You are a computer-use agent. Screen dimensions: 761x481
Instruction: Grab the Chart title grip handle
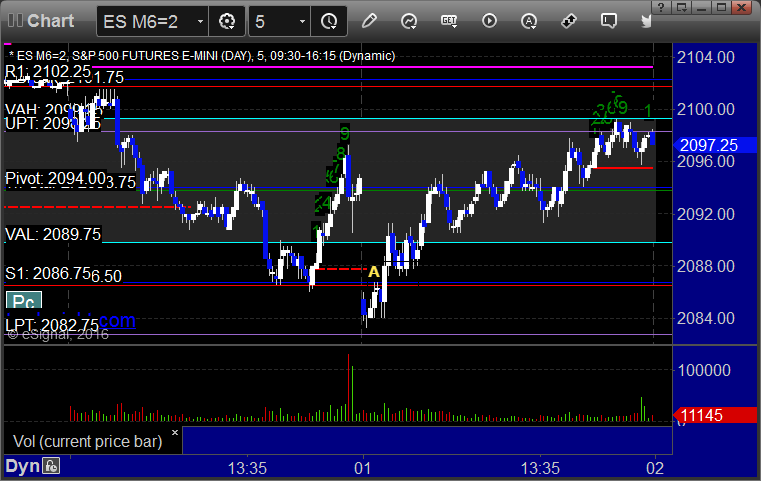pos(15,20)
